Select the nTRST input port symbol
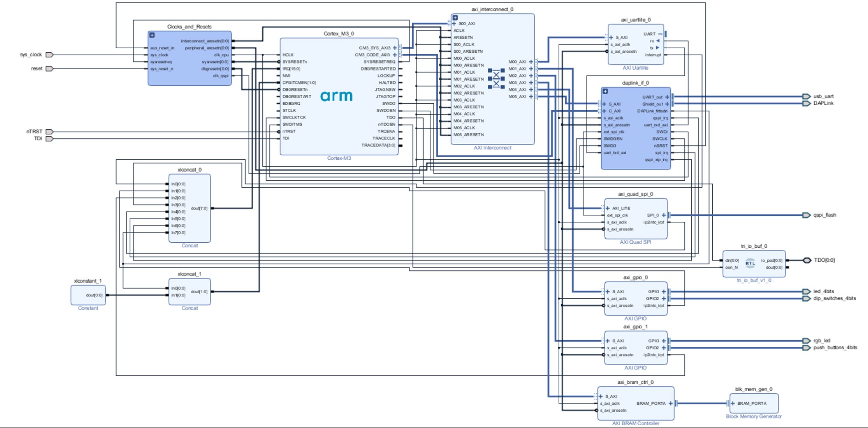The width and height of the screenshot is (868, 428). tap(49, 132)
